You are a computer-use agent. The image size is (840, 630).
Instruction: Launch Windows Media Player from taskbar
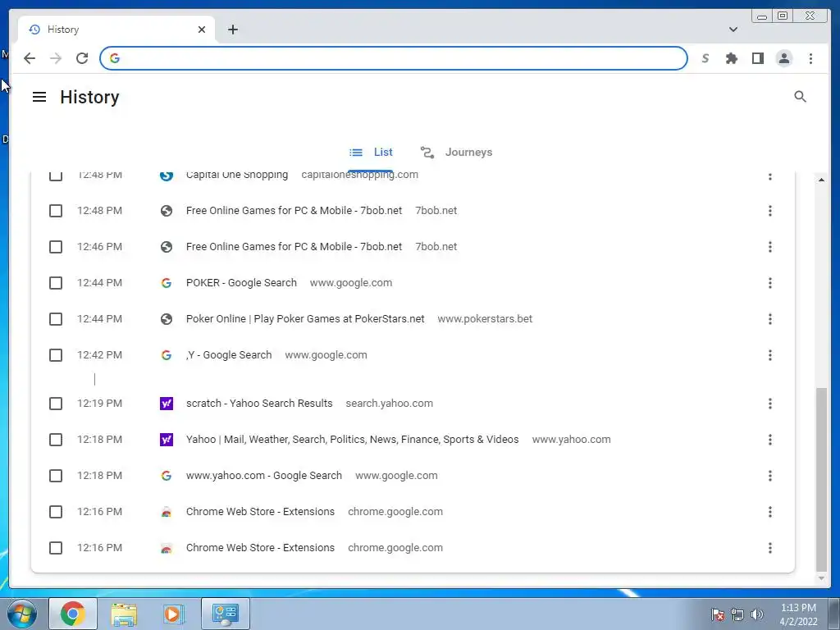tap(172, 614)
